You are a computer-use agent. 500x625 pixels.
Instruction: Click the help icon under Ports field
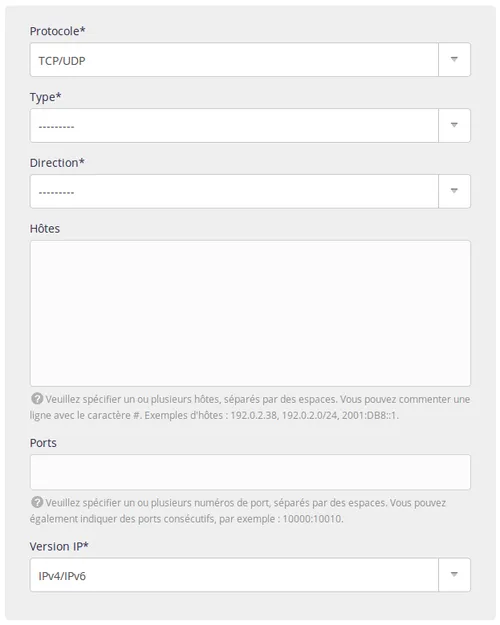[x=37, y=502]
